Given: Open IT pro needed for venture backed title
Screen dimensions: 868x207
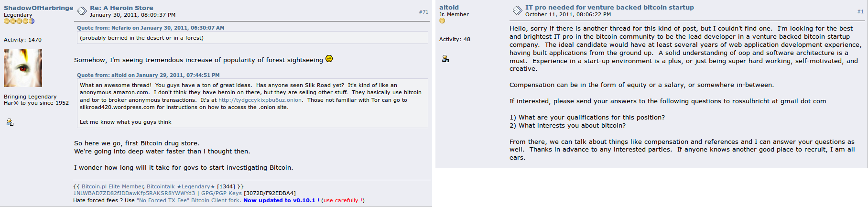Looking at the screenshot, I should pos(609,7).
